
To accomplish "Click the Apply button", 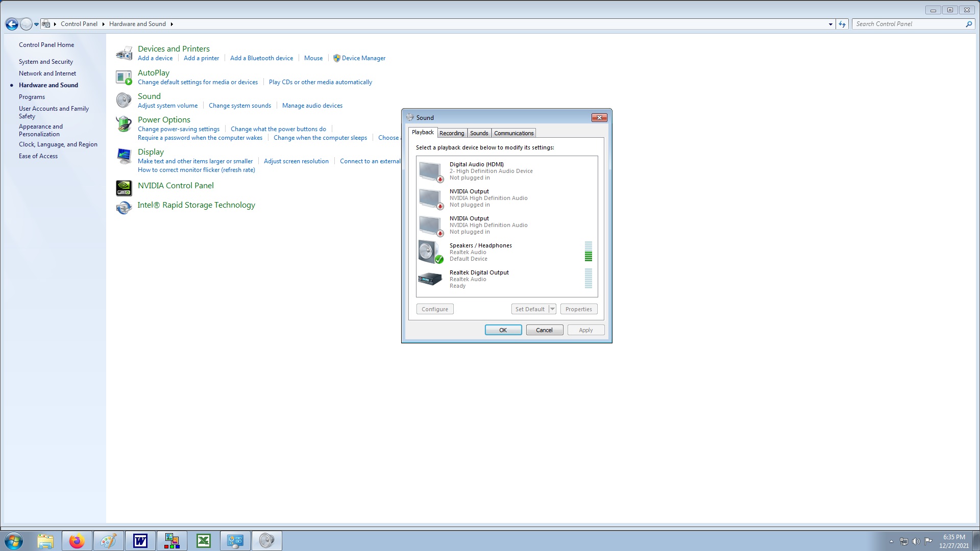I will 586,330.
